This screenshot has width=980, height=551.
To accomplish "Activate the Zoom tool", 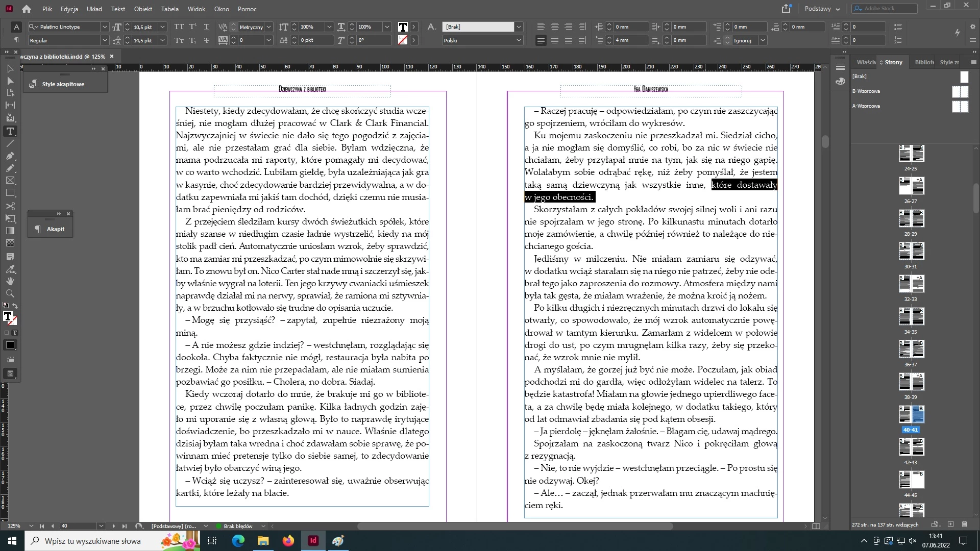I will click(10, 294).
